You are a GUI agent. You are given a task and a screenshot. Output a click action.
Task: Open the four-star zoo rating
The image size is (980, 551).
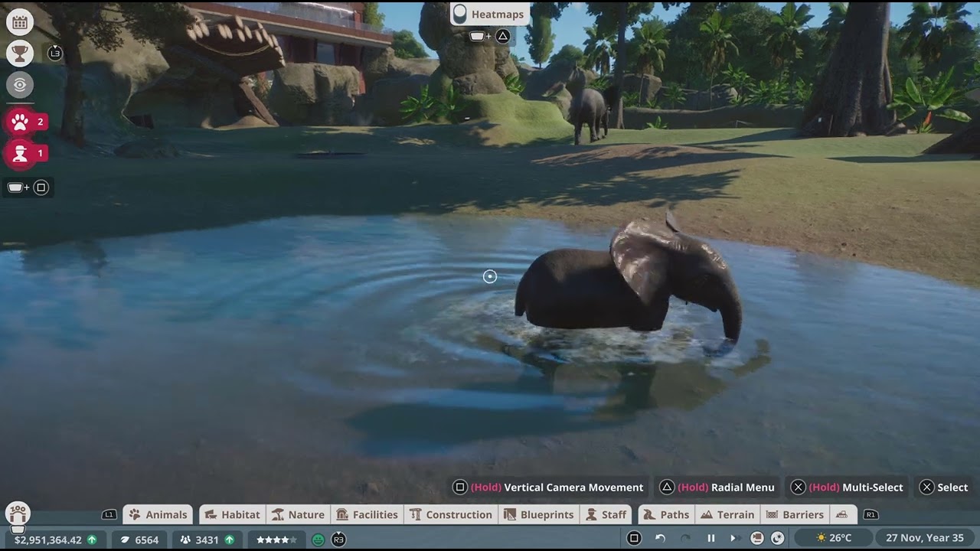pos(276,540)
